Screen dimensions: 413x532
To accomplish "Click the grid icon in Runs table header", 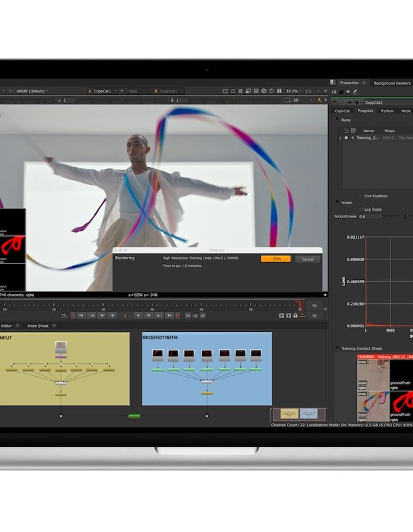I will tap(352, 130).
